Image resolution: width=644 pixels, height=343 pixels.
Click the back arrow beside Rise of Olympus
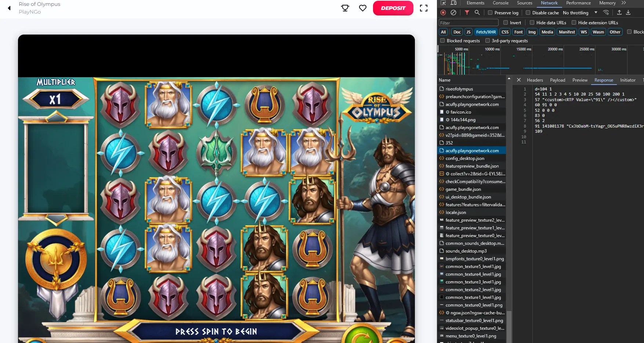click(9, 8)
